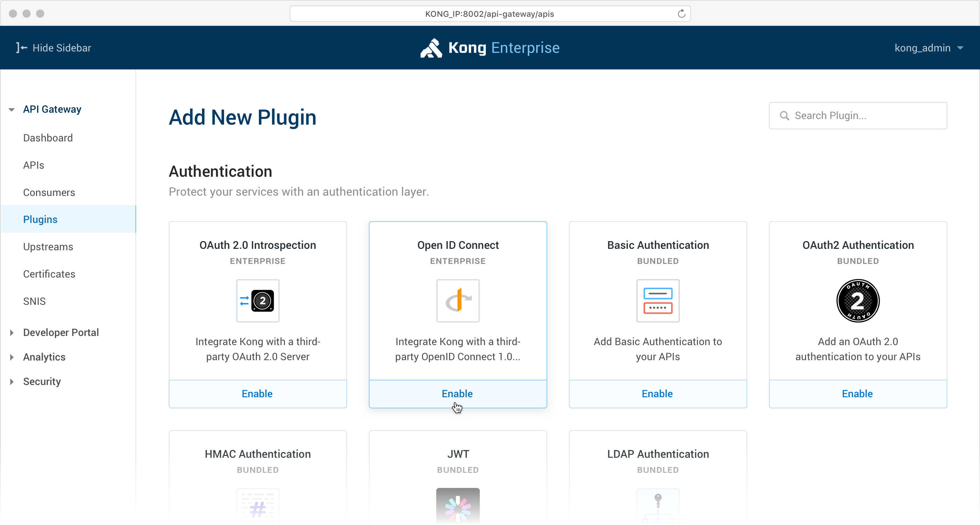Enable the OAuth2 Authentication plugin

coord(858,394)
